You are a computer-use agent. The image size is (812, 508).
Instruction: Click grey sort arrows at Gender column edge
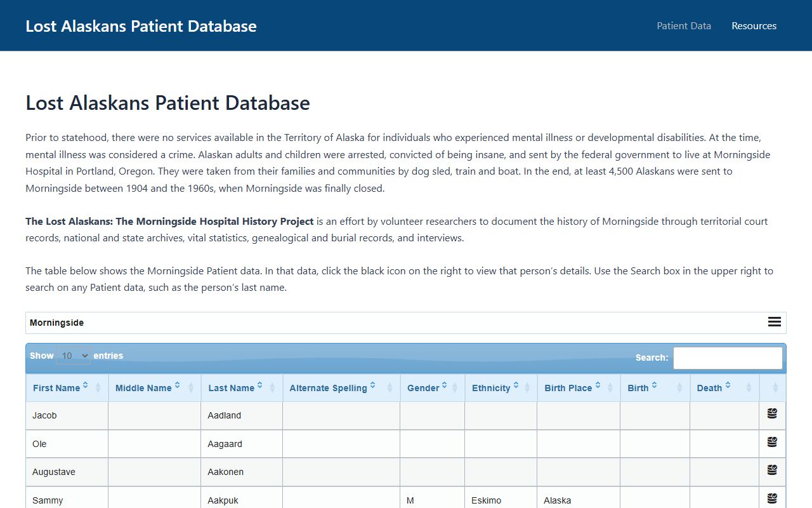pyautogui.click(x=455, y=388)
